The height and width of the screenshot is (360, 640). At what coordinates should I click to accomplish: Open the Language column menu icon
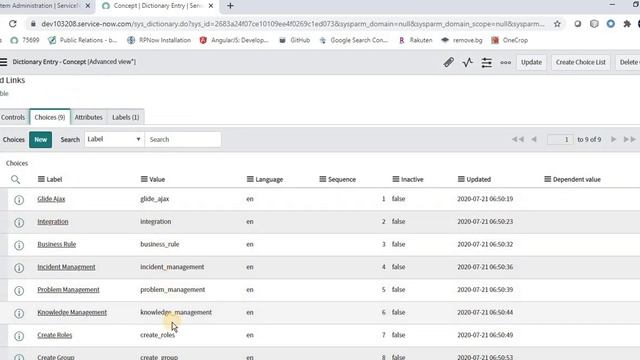tap(250, 179)
